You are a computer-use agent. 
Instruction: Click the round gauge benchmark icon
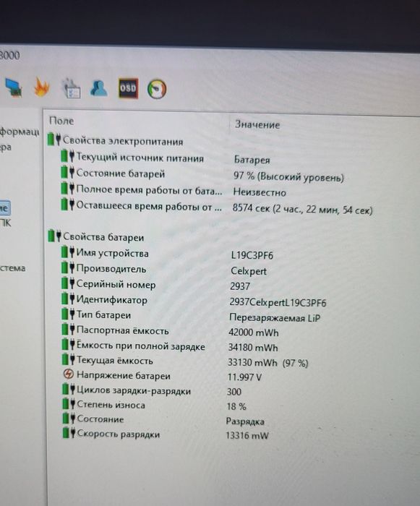[x=157, y=89]
